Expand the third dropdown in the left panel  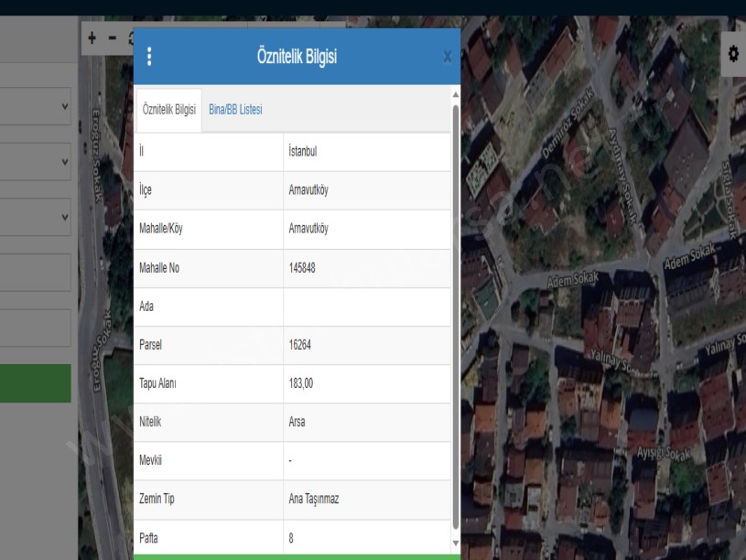pos(35,217)
